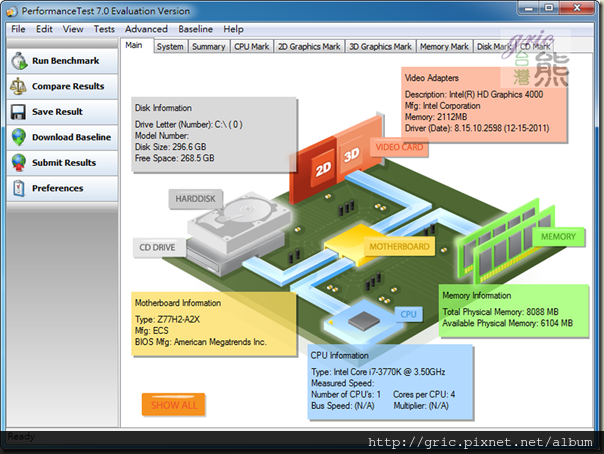
Task: Select the HARDDISK label
Action: pyautogui.click(x=195, y=199)
